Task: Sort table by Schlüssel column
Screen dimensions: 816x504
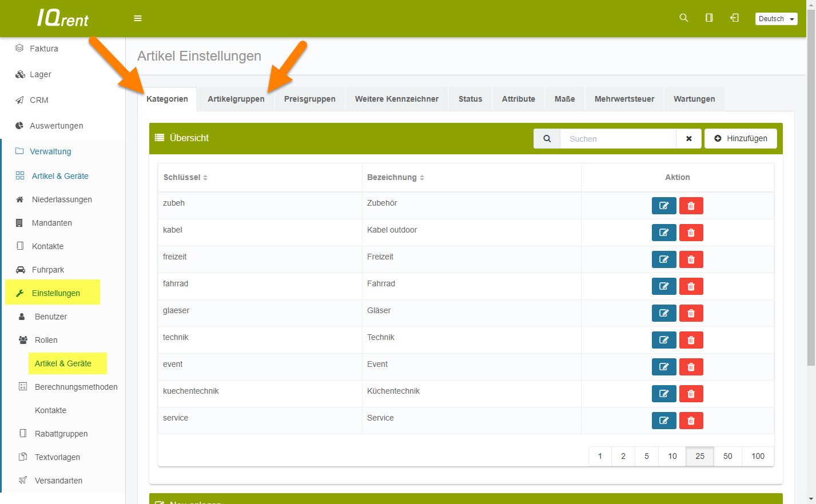Action: (x=185, y=178)
